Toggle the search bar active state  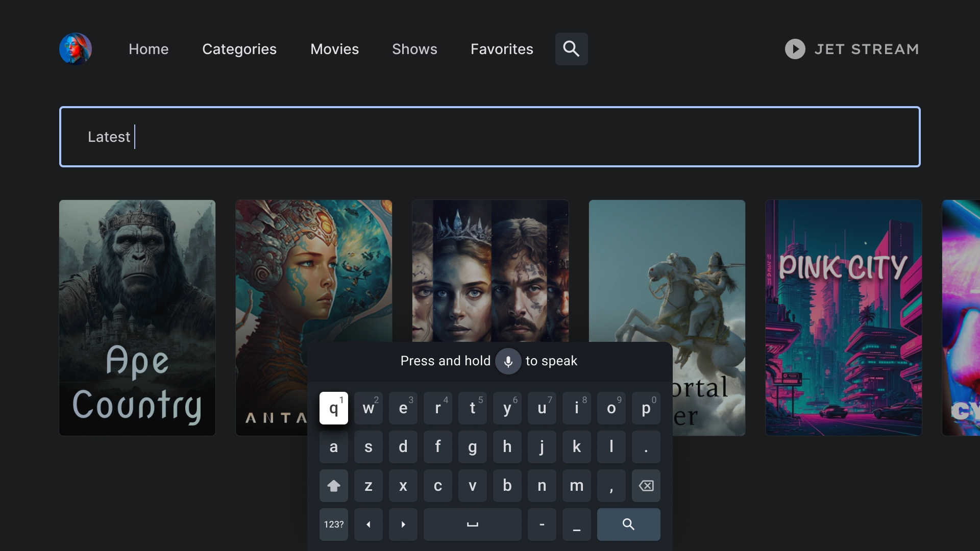571,48
